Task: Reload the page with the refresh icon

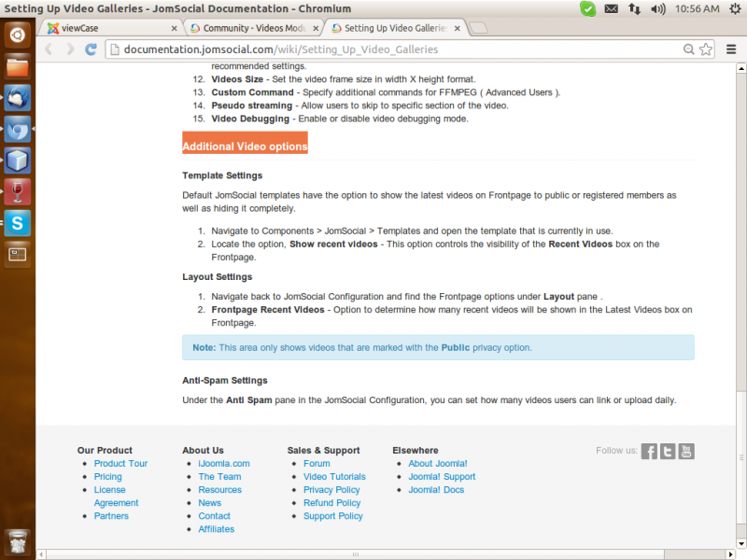Action: coord(91,49)
